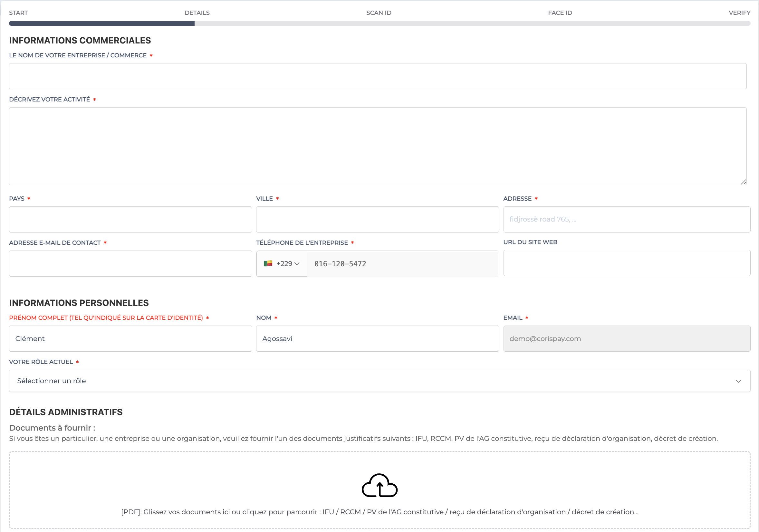The width and height of the screenshot is (759, 532).
Task: Select the FACE ID step
Action: [x=560, y=13]
